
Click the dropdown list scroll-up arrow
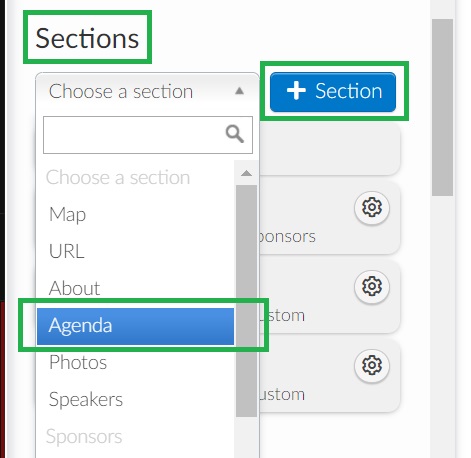[246, 173]
